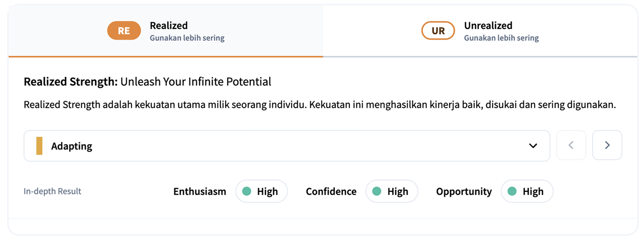
Task: Expand the chevron arrow in Adapting selector
Action: [x=533, y=146]
